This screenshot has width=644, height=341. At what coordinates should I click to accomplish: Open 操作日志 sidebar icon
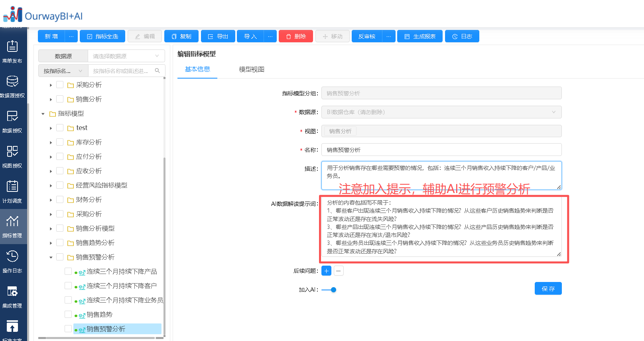coord(12,261)
